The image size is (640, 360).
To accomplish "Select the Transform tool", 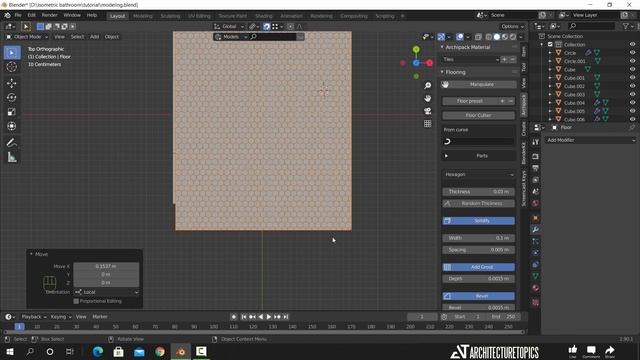I will point(12,126).
